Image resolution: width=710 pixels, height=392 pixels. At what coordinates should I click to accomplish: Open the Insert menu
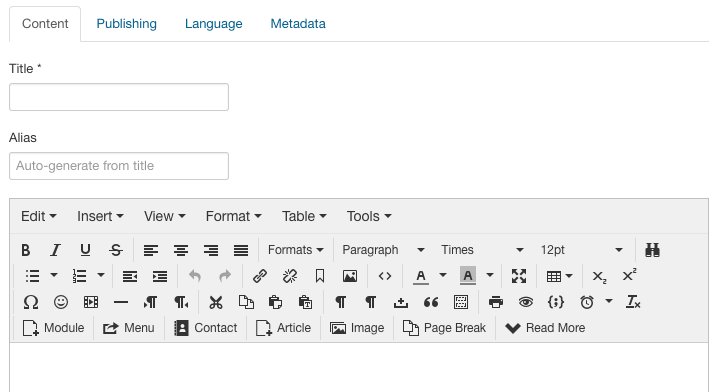(x=100, y=216)
